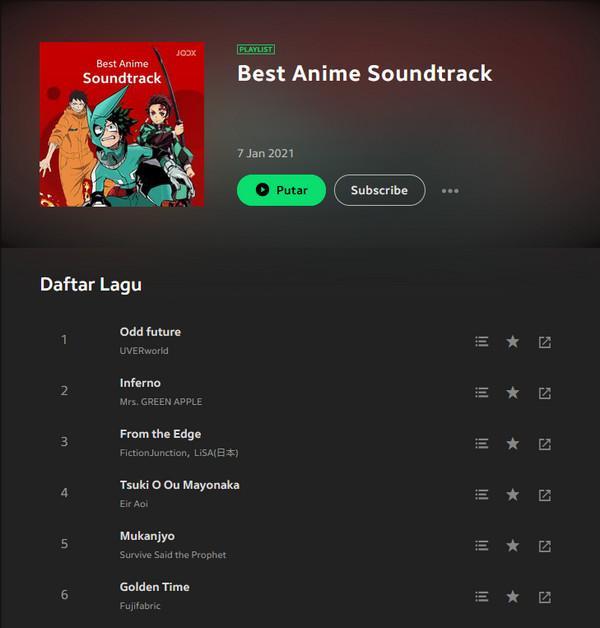
Task: Add Mukanjyo to queue via list icon
Action: tap(481, 545)
